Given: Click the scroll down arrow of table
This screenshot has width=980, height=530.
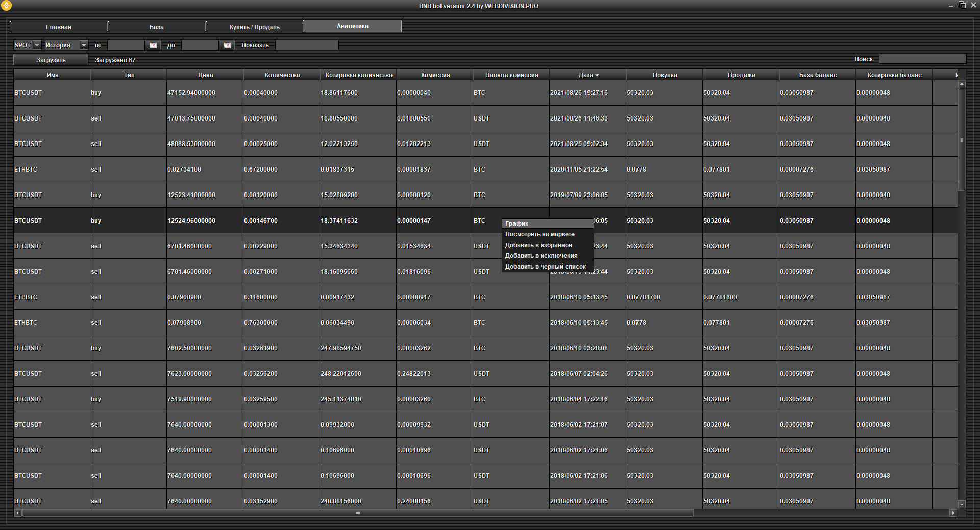Looking at the screenshot, I should pyautogui.click(x=962, y=504).
